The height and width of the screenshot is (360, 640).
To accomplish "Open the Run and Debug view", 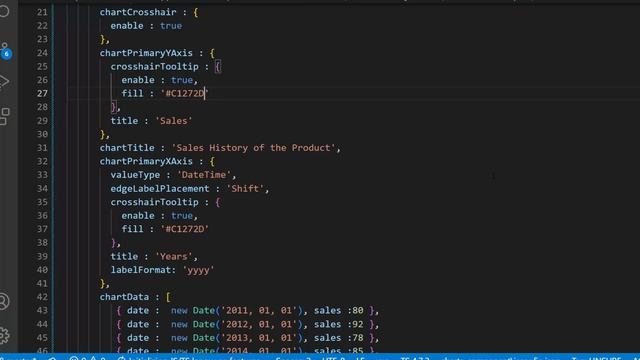I will [4, 82].
